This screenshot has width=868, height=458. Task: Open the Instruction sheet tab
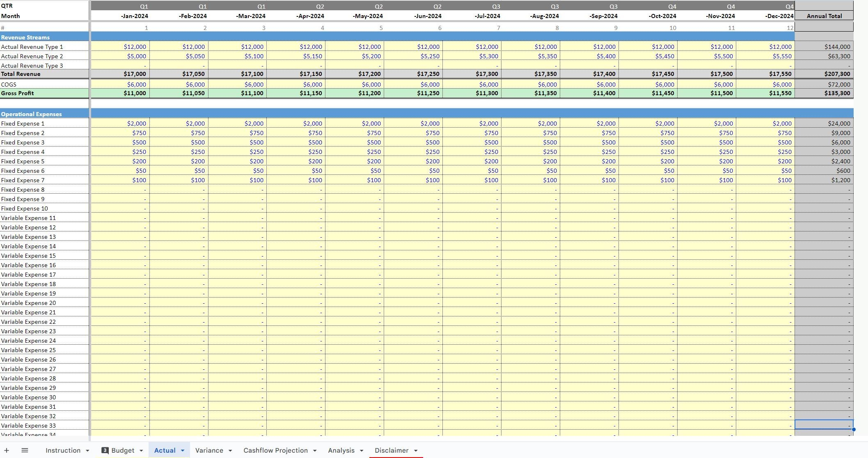(x=63, y=451)
